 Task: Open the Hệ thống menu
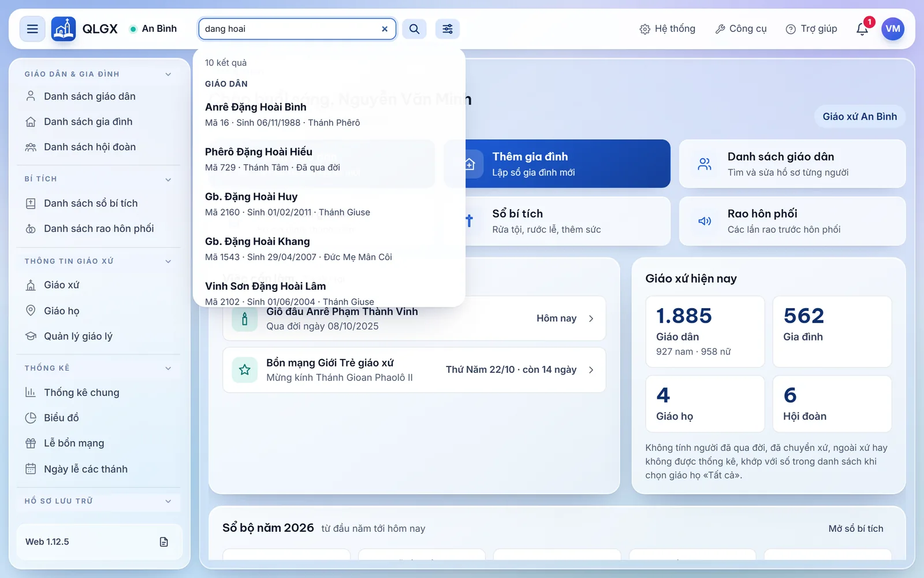coord(667,29)
